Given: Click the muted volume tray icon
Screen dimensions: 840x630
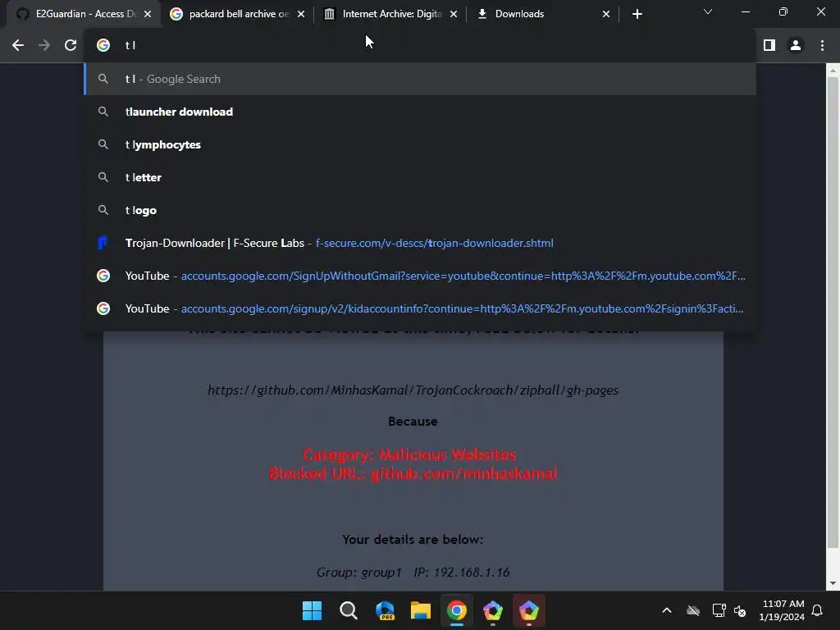Looking at the screenshot, I should click(x=740, y=610).
